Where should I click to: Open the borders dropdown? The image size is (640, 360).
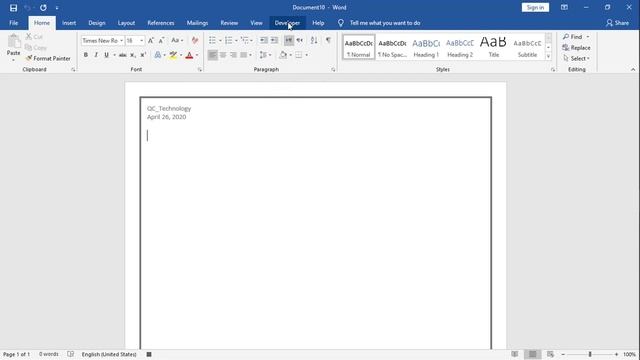tap(307, 55)
